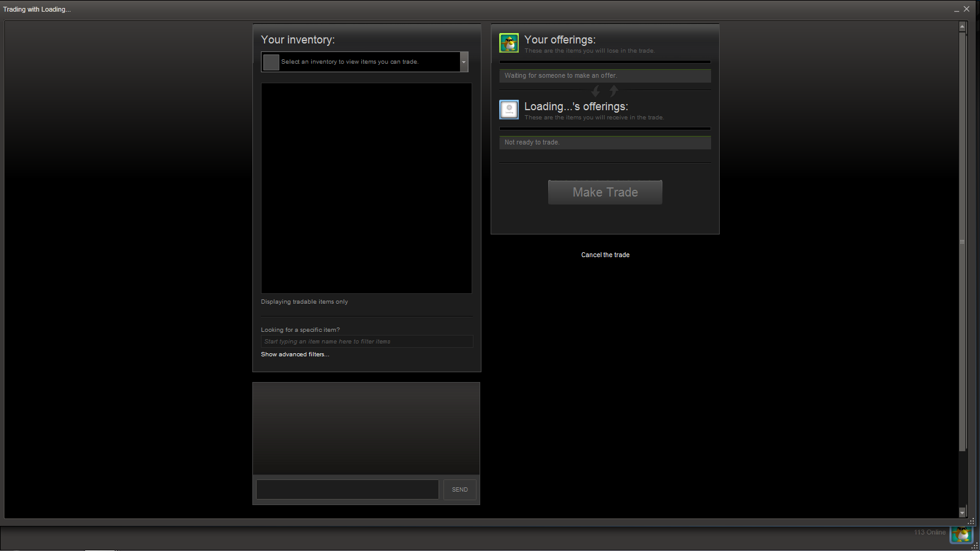This screenshot has height=551, width=980.
Task: Click the '113 Online' friends text
Action: [930, 533]
